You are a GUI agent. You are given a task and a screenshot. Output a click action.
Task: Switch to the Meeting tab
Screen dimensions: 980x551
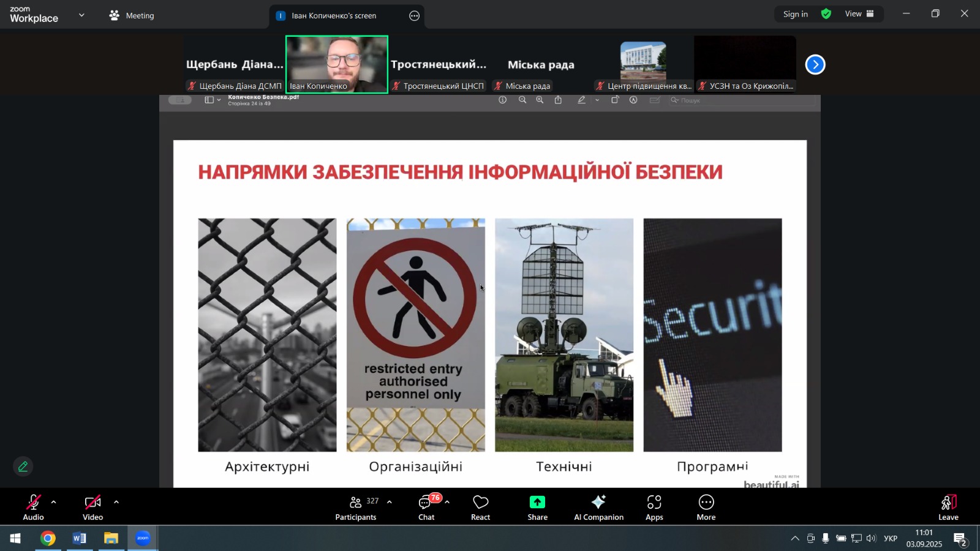[x=132, y=15]
